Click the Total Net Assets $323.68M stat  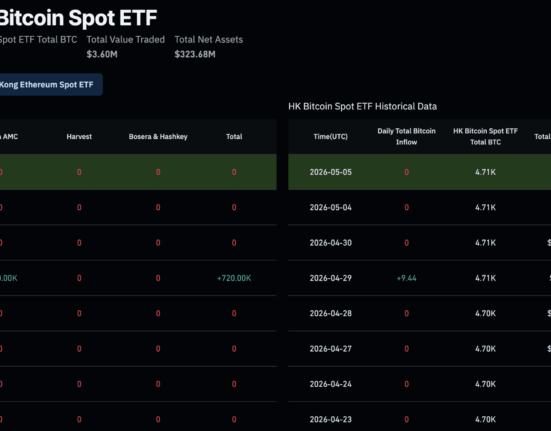(x=209, y=47)
